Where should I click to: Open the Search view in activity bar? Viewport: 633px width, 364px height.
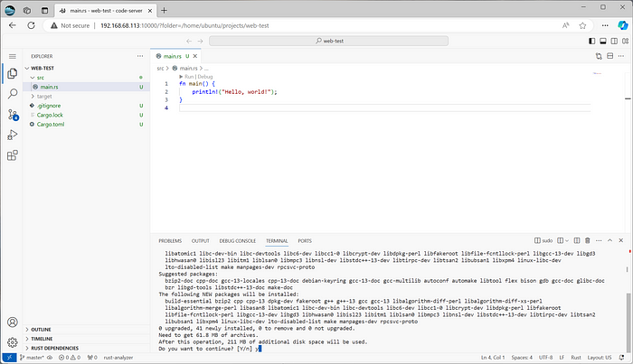click(13, 95)
